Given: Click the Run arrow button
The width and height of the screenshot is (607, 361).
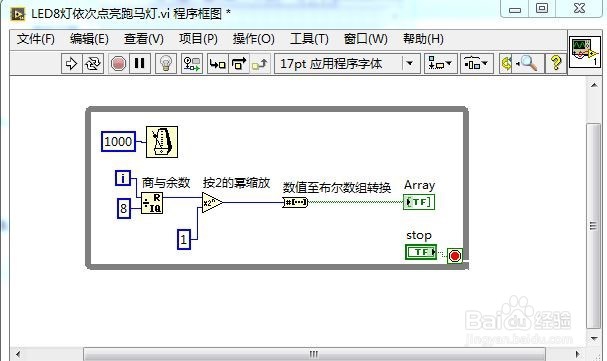Looking at the screenshot, I should (x=72, y=63).
